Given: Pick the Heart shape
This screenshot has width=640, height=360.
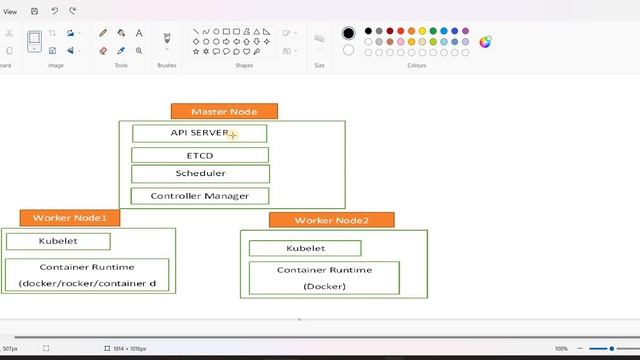Looking at the screenshot, I should click(x=247, y=52).
